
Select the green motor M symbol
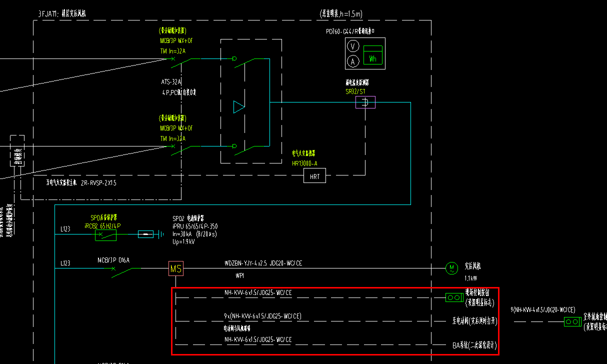[x=451, y=268]
